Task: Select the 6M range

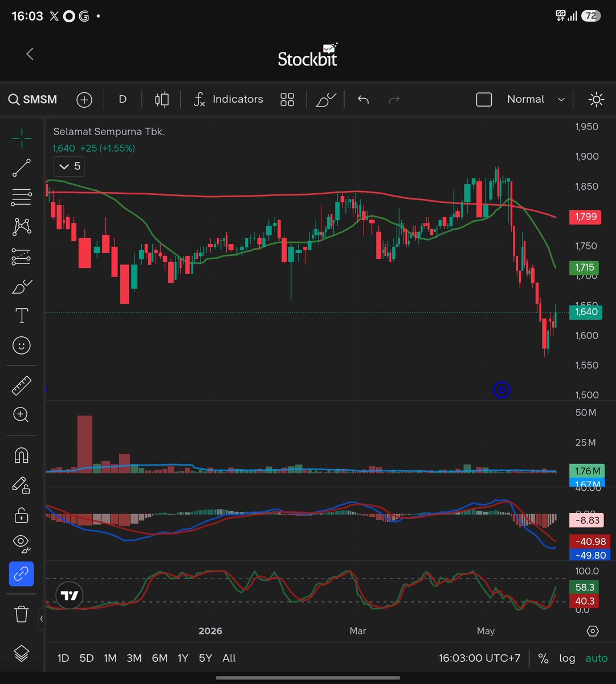Action: [x=160, y=658]
